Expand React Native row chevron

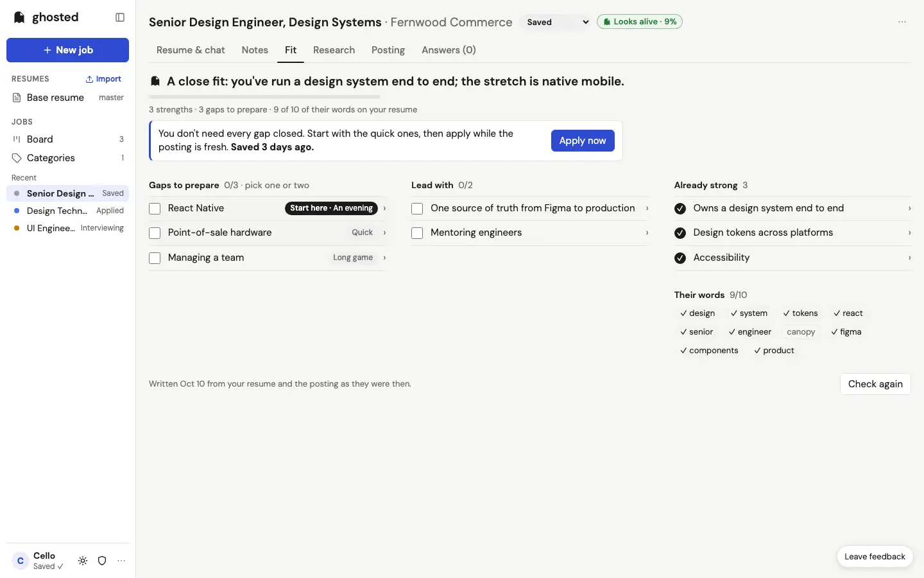pos(384,208)
